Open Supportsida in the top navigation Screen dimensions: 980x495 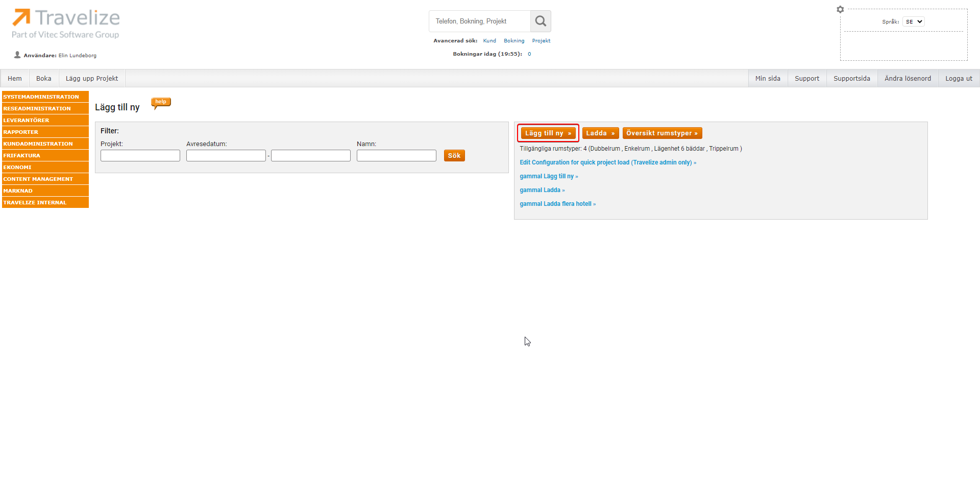(852, 78)
